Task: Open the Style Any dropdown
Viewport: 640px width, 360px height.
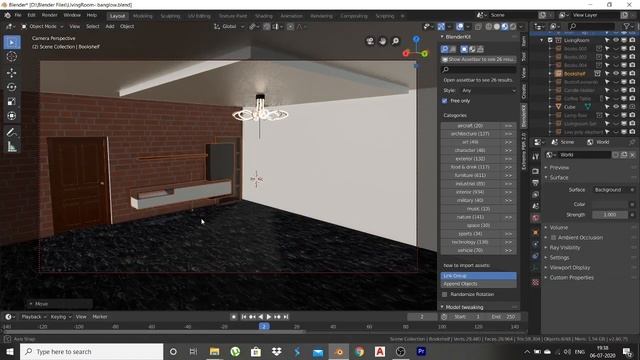Action: click(x=488, y=91)
